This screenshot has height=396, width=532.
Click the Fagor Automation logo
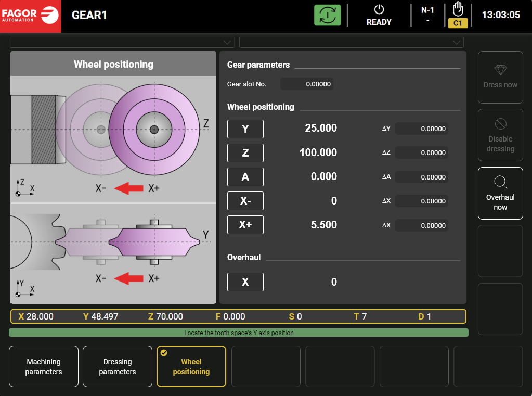tap(30, 16)
